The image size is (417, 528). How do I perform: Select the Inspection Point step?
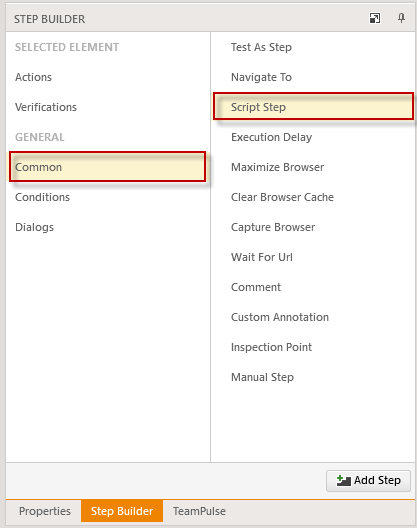pyautogui.click(x=271, y=347)
